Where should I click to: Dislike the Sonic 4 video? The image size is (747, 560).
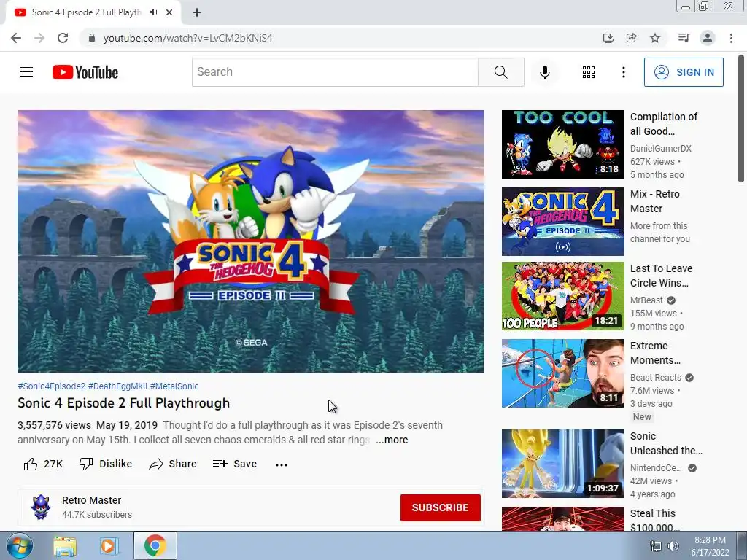tap(105, 464)
